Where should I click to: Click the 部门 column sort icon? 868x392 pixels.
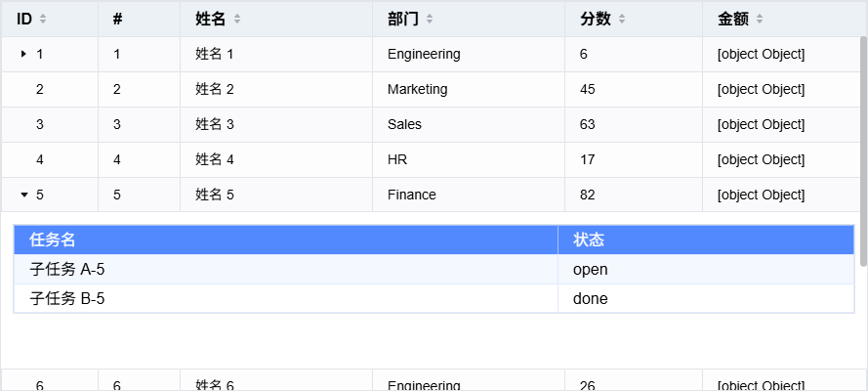pos(431,20)
